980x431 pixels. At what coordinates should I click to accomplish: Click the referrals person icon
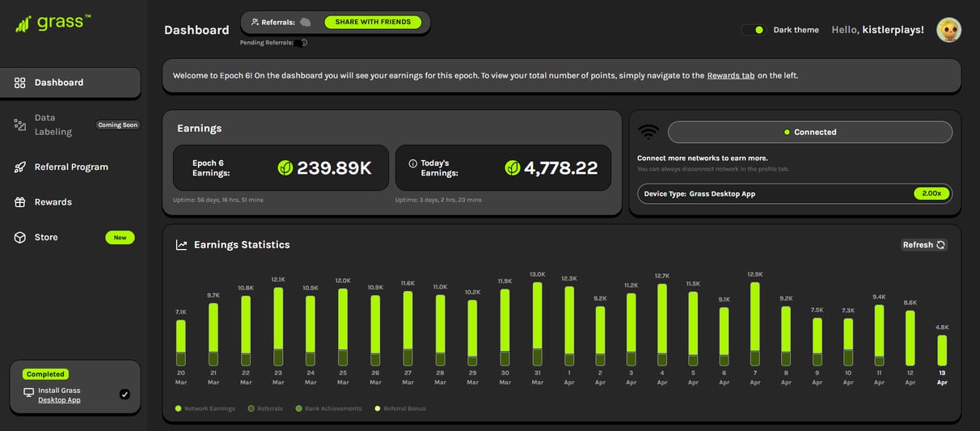[256, 23]
